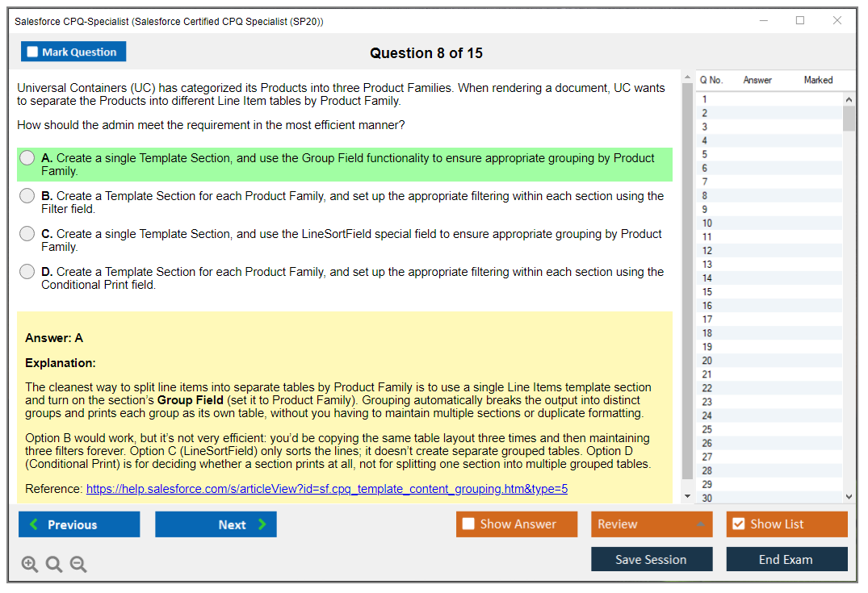This screenshot has width=868, height=593.
Task: Choose option C LineSortField radio button
Action: pyautogui.click(x=27, y=234)
